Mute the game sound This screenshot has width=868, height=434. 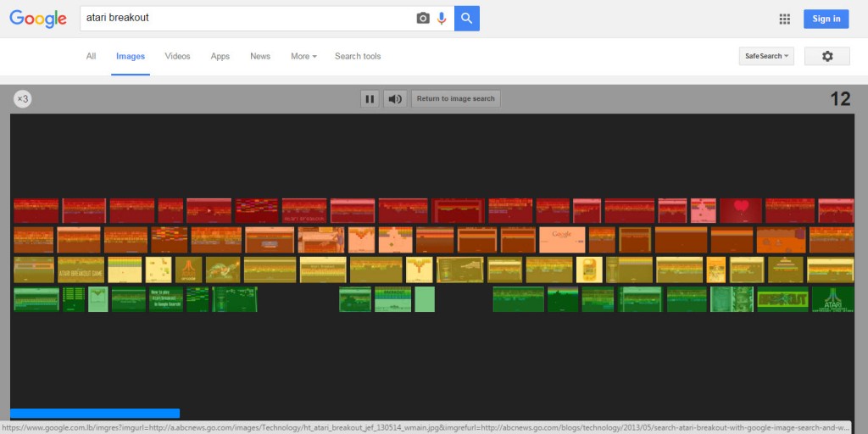tap(395, 99)
